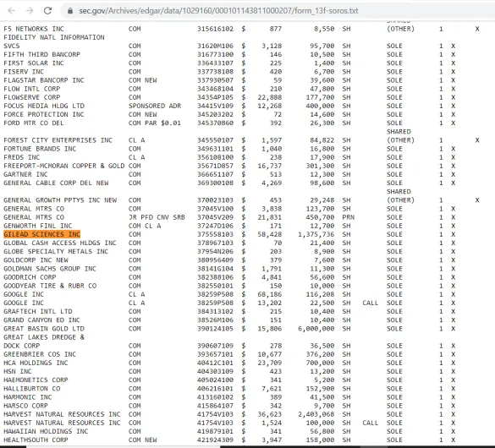Image resolution: width=495 pixels, height=448 pixels.
Task: Click Gilead value 58,428
Action: coord(270,234)
